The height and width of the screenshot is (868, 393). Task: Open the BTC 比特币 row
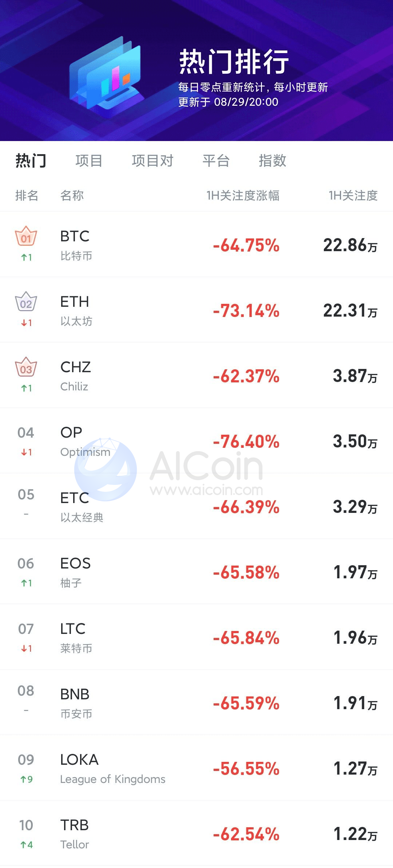coord(196,244)
